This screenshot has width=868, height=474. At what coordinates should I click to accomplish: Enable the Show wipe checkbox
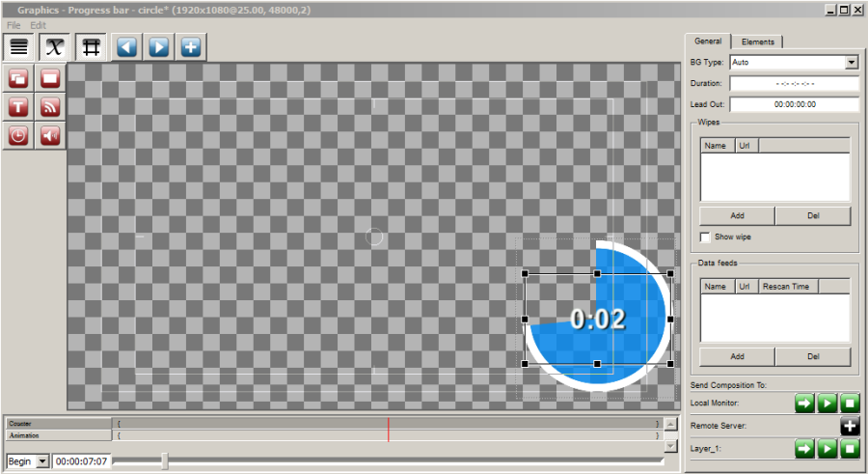click(705, 237)
